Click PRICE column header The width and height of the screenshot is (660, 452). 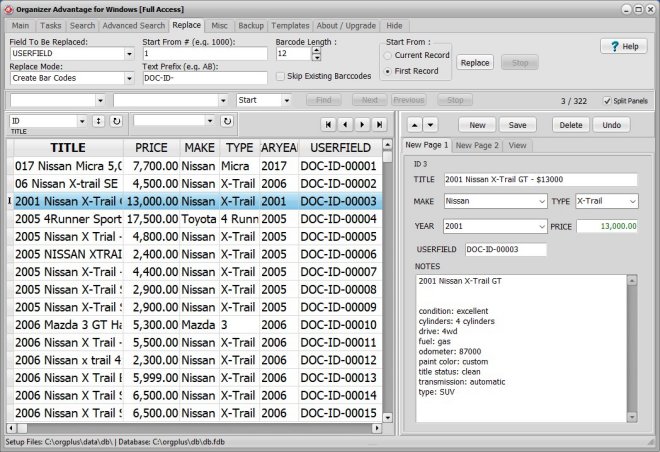[x=151, y=148]
